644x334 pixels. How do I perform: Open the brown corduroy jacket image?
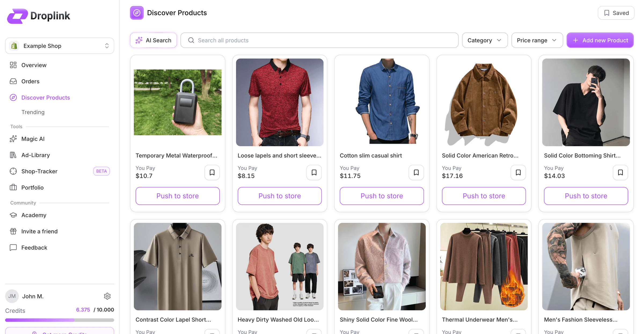[484, 102]
